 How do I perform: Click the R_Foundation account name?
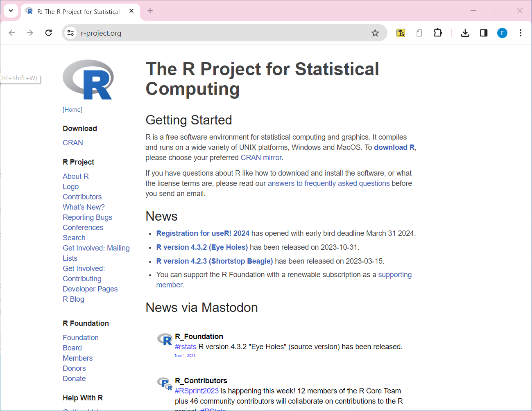(199, 336)
